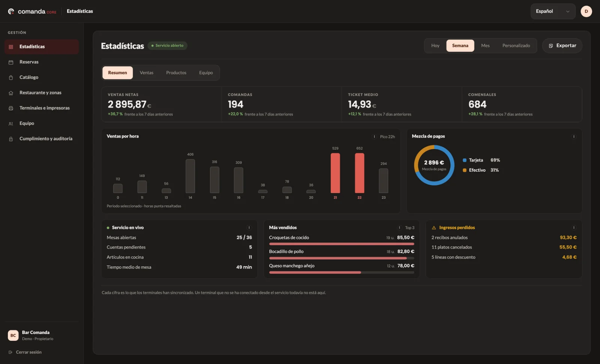Click the info icon in Más vendidos
This screenshot has width=600, height=364.
coord(399,228)
